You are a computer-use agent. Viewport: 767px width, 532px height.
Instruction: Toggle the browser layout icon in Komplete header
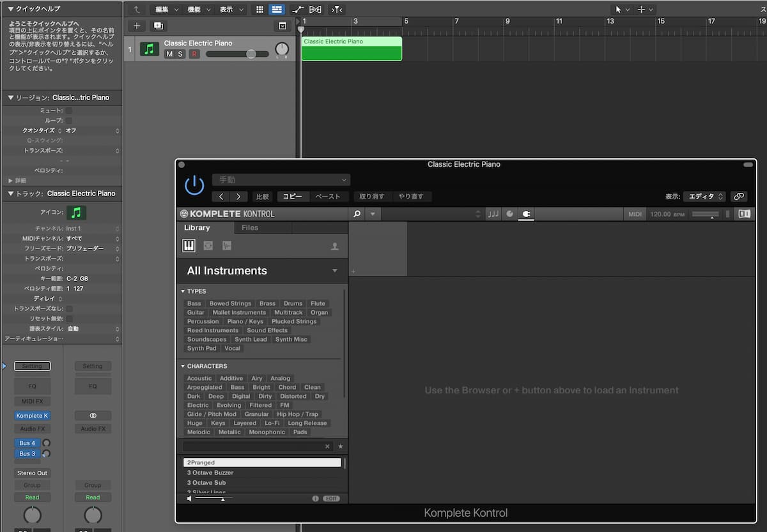(744, 214)
